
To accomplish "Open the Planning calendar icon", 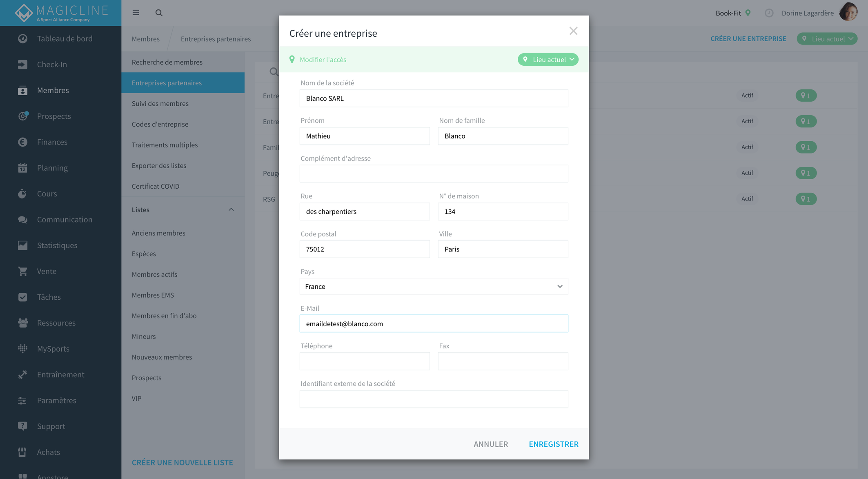I will [23, 168].
